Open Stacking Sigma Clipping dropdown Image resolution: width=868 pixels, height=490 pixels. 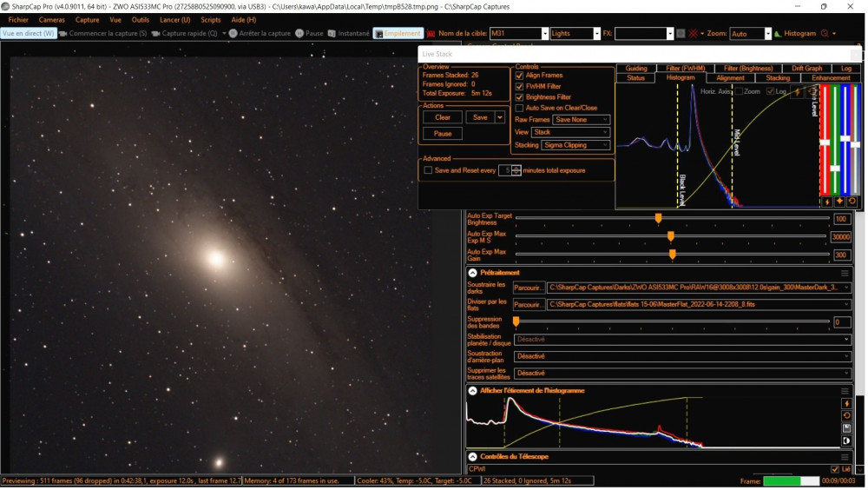pos(575,145)
